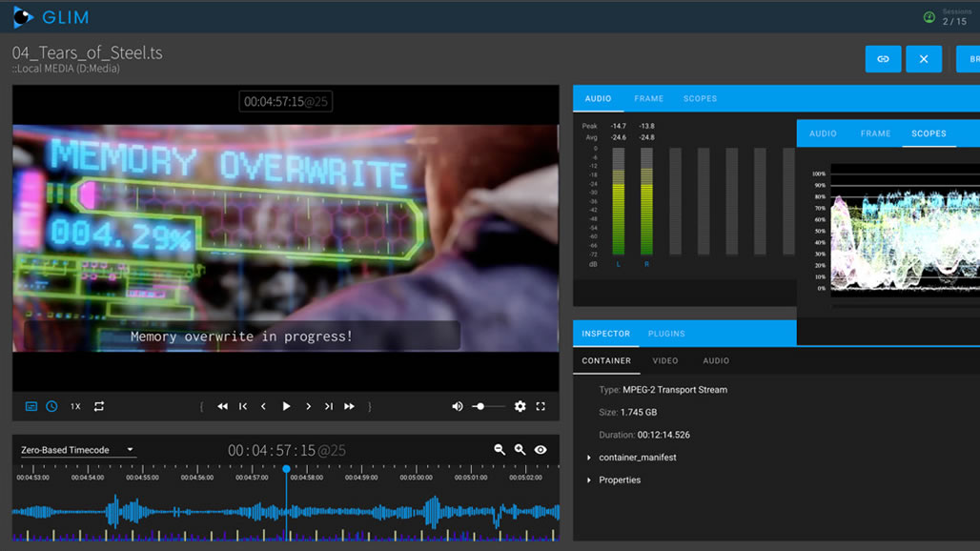Enter fullscreen mode
The image size is (980, 551).
(x=541, y=407)
